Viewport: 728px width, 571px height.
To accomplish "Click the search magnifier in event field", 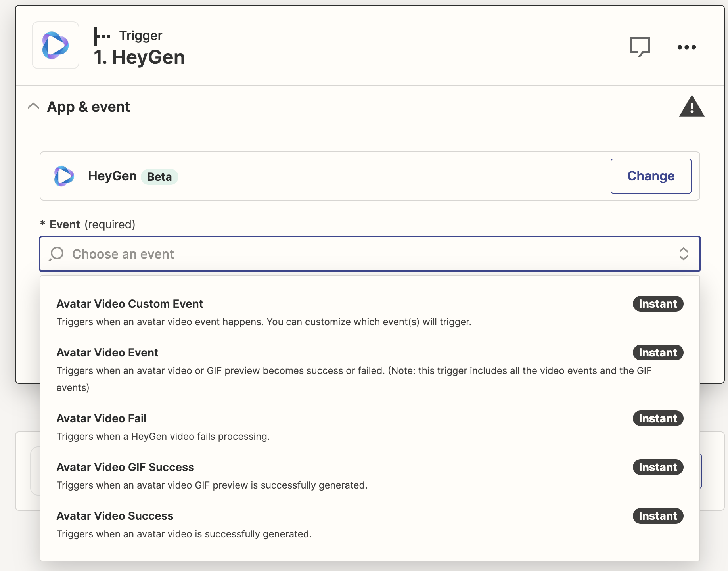I will 56,254.
